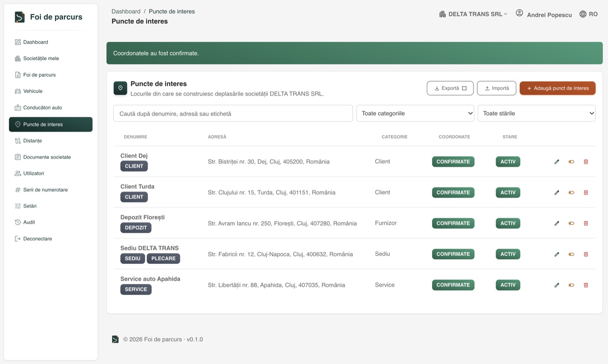Edit the Depozit Florești entry
The height and width of the screenshot is (364, 608).
click(557, 223)
